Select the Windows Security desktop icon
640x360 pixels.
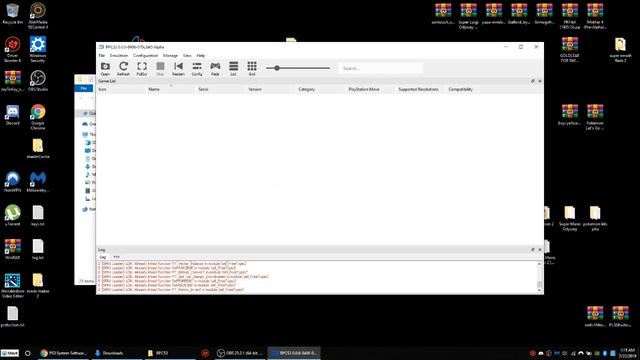point(38,49)
